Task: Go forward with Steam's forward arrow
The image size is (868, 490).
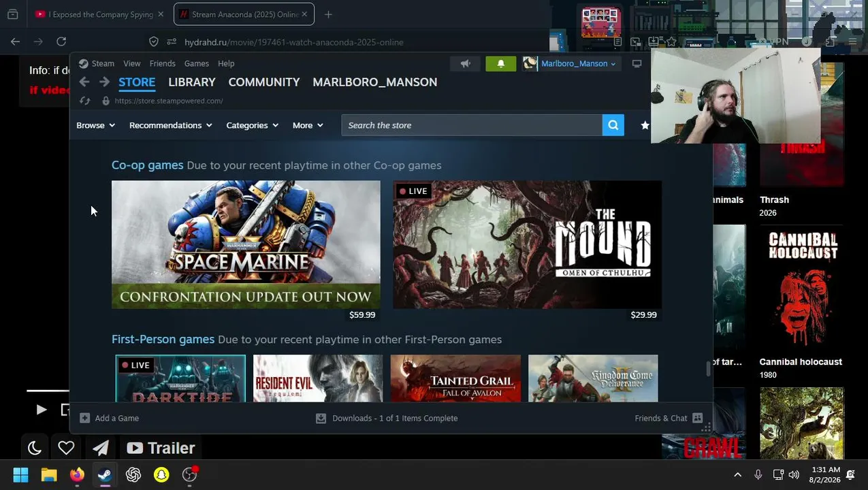Action: click(104, 82)
